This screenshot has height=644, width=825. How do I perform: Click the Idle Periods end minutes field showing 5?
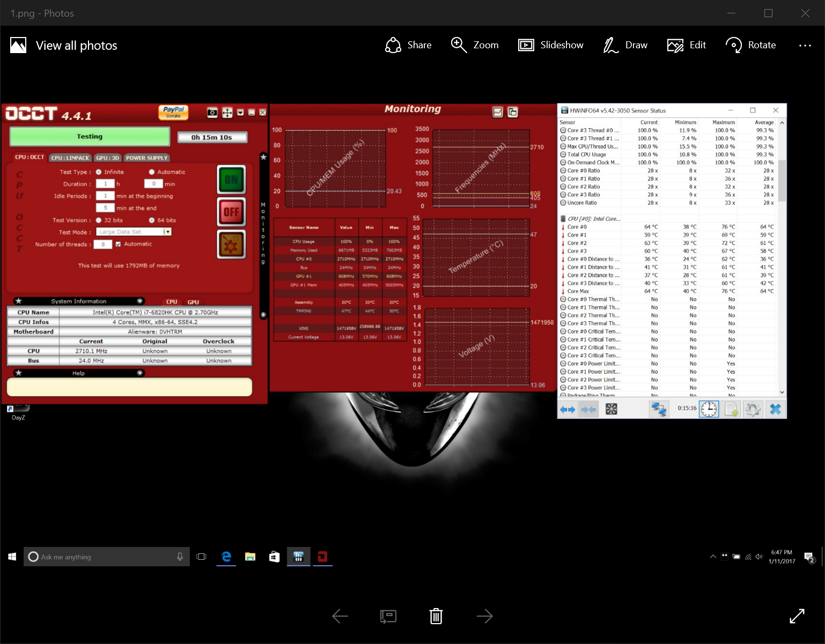(x=105, y=208)
